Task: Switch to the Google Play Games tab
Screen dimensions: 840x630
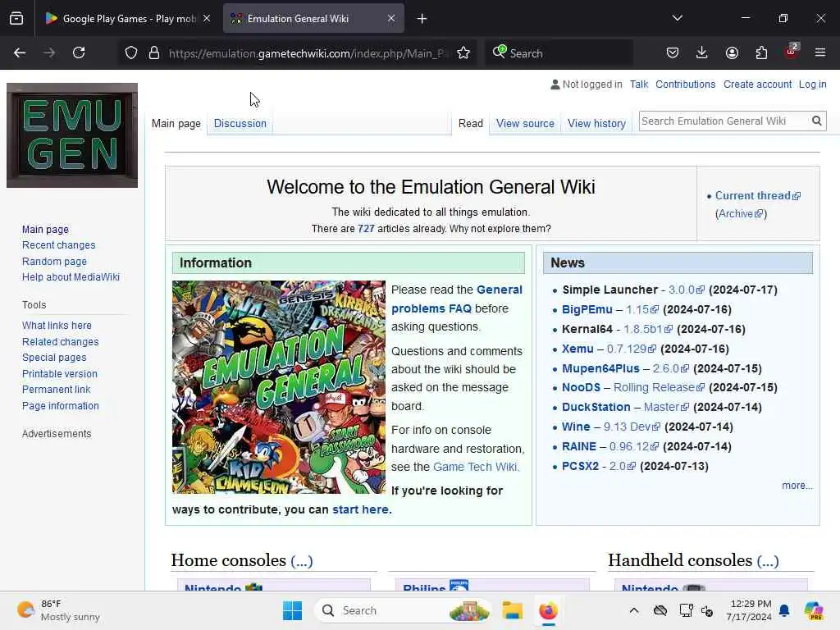Action: pyautogui.click(x=129, y=19)
